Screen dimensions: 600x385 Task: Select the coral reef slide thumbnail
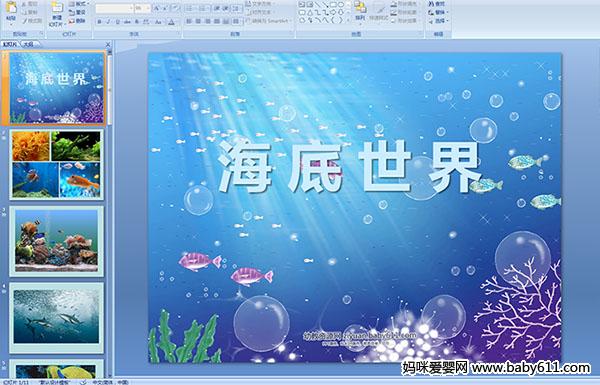click(56, 241)
